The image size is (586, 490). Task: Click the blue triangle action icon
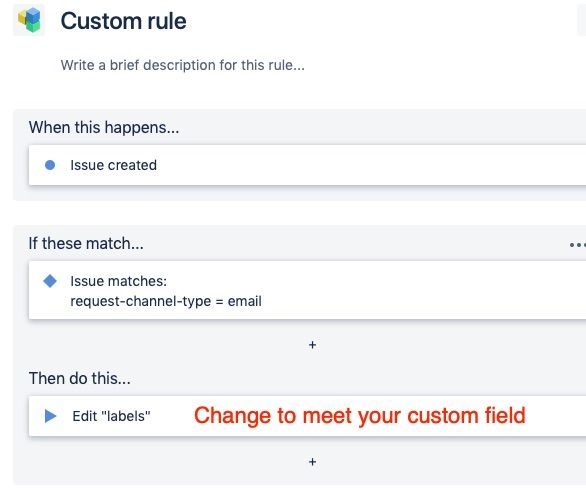tap(50, 416)
